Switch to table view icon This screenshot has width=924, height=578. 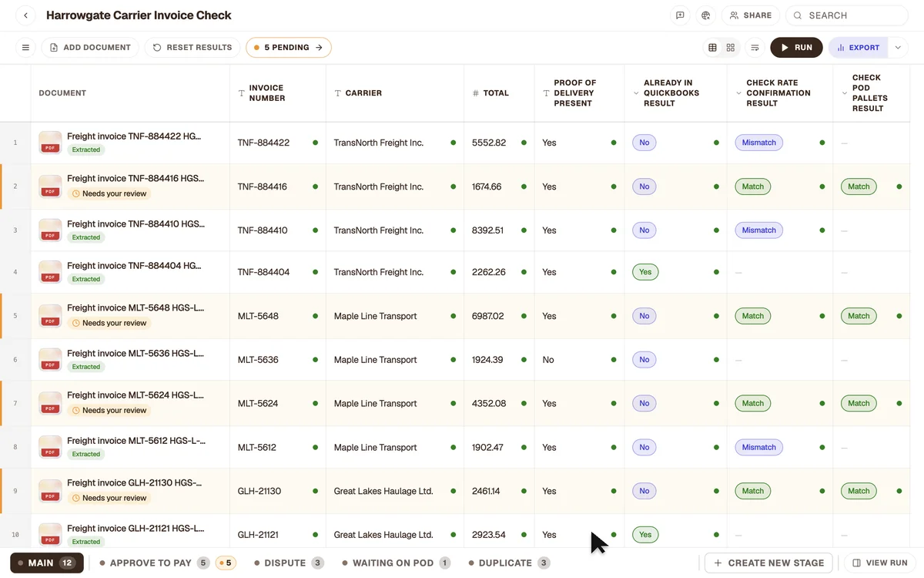[x=712, y=48]
